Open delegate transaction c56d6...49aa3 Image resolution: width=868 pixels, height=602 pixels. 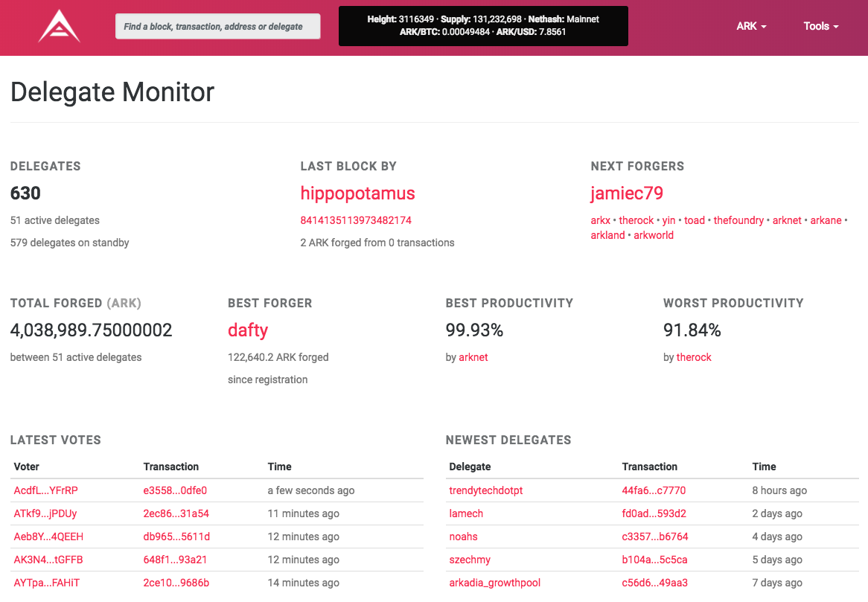click(x=655, y=583)
